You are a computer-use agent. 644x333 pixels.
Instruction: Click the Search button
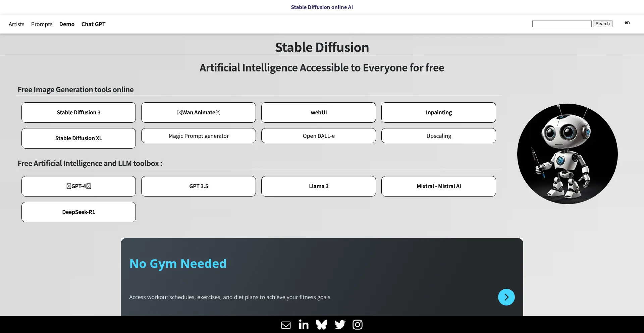602,23
